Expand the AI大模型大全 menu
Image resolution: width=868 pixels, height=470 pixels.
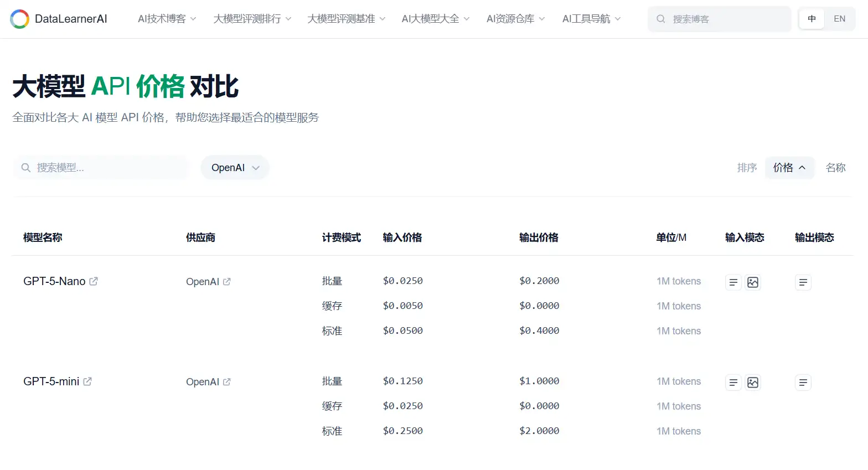(436, 19)
